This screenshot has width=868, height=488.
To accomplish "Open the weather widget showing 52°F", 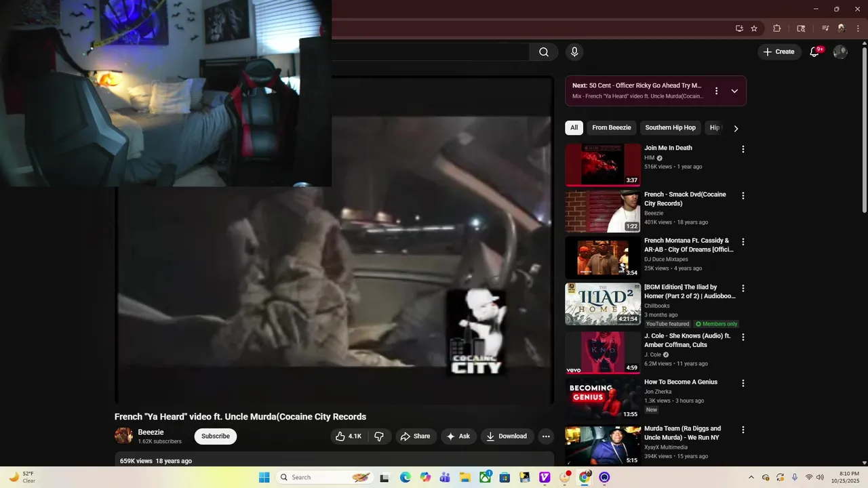I will [22, 477].
